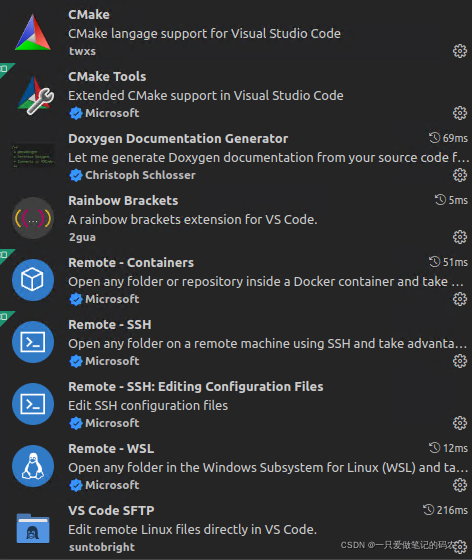The width and height of the screenshot is (472, 560).
Task: Click description 'CMake langage support for Visual Studio Code'
Action: 204,34
